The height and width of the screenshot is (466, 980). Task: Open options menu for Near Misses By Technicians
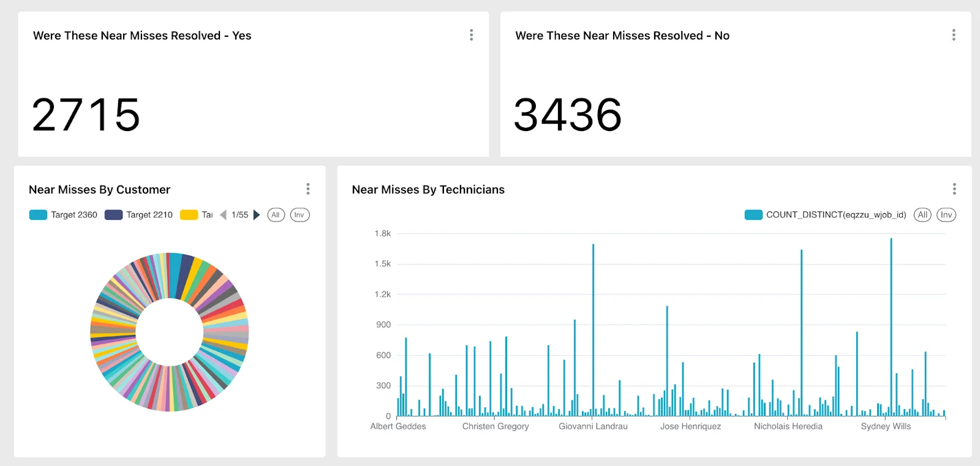(954, 189)
